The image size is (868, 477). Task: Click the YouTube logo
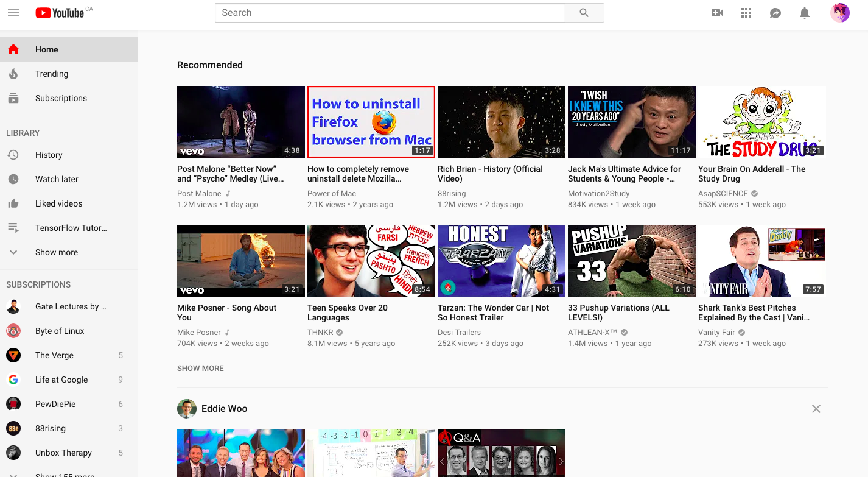tap(60, 13)
